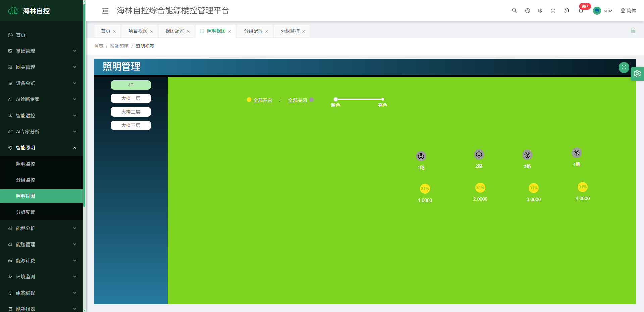Open the green settings gear on right edge
This screenshot has width=644, height=312.
point(637,74)
